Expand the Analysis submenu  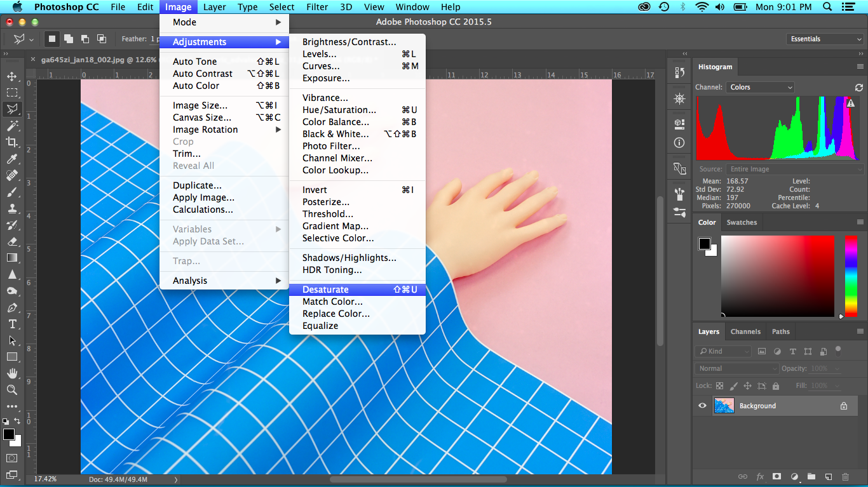[x=224, y=281]
